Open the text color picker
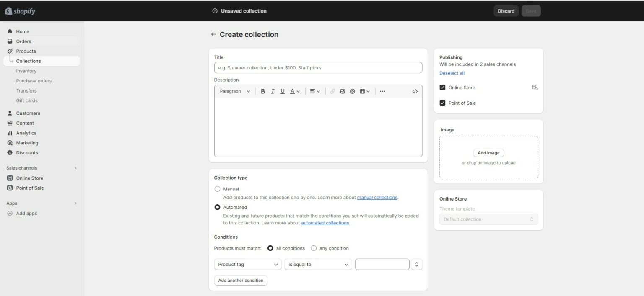The width and height of the screenshot is (644, 296). click(x=294, y=91)
